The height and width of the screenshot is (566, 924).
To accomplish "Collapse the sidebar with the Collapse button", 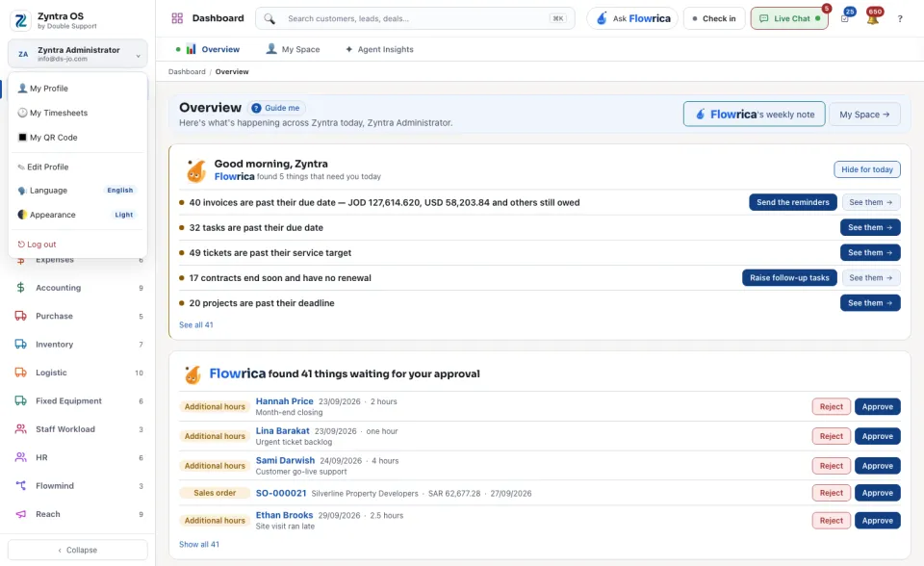I will tap(78, 550).
